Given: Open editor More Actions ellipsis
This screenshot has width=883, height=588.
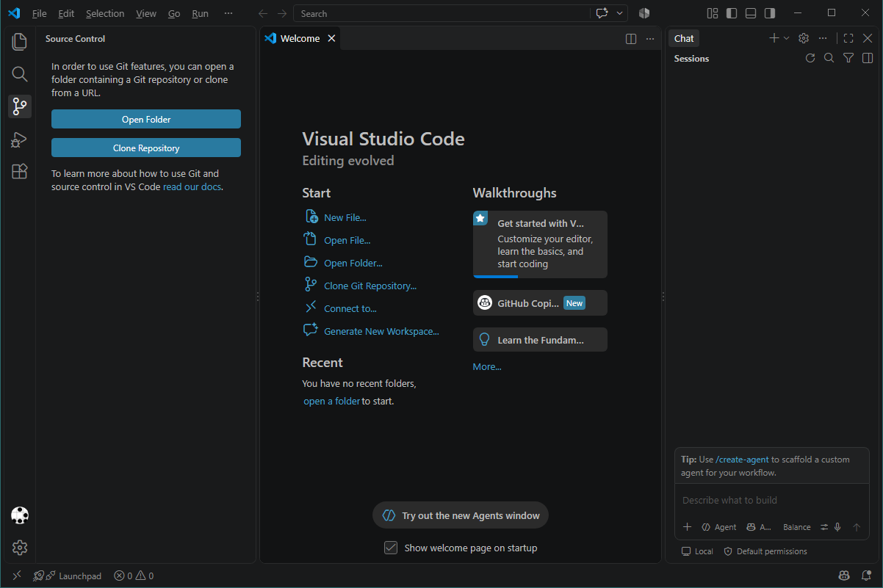Looking at the screenshot, I should (650, 39).
